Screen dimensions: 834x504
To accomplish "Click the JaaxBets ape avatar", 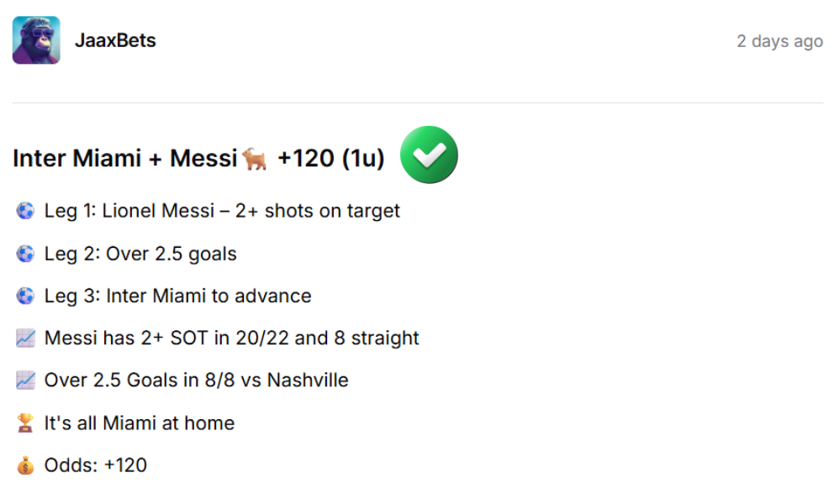I will [x=36, y=40].
